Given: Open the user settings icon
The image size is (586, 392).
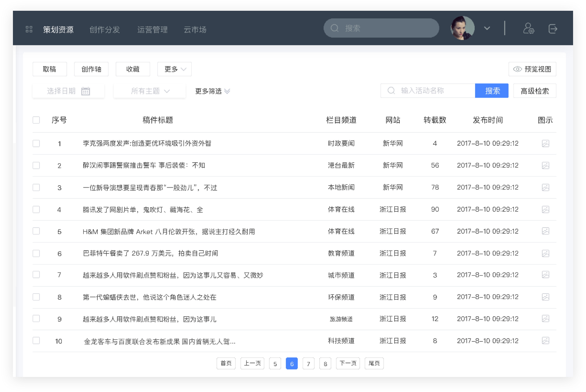Looking at the screenshot, I should [528, 28].
